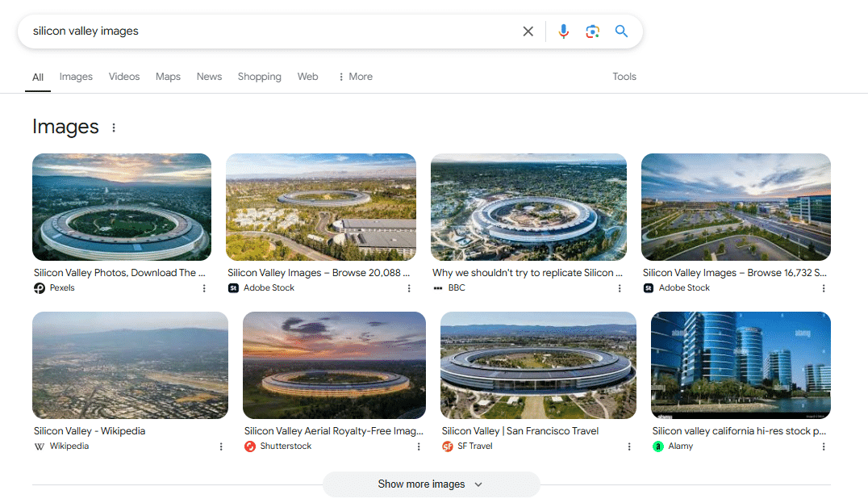Image resolution: width=868 pixels, height=503 pixels.
Task: Open Silicon Valley | San Francisco Travel link
Action: 520,431
